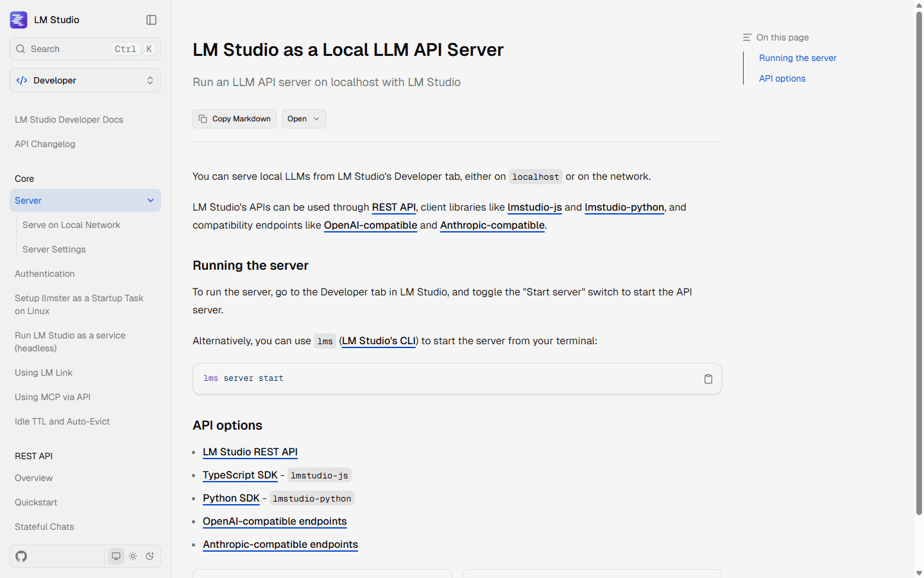Screen dimensions: 924x578
Task: Open Idle TTL and Auto-Evict page
Action: [62, 421]
